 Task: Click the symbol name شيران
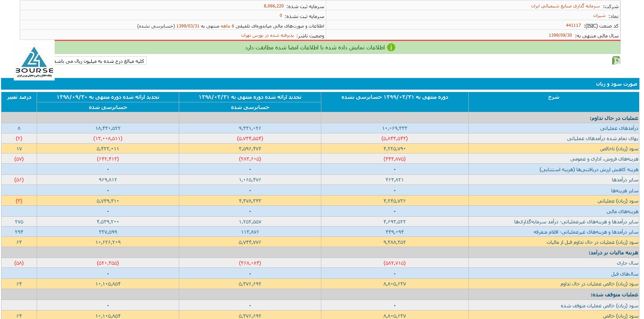[599, 16]
